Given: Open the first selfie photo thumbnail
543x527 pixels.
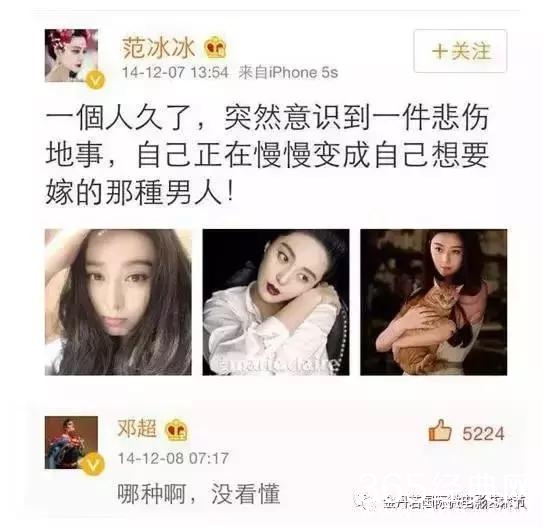Looking at the screenshot, I should (x=118, y=302).
